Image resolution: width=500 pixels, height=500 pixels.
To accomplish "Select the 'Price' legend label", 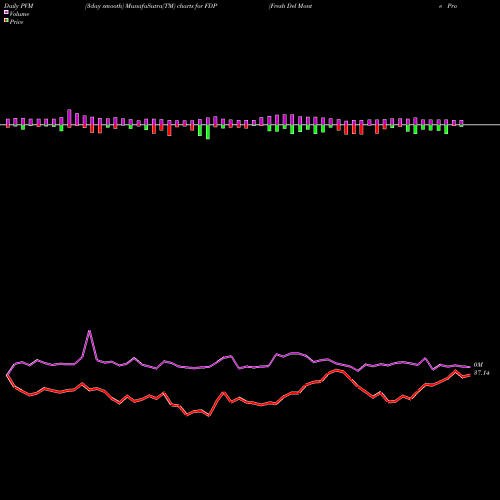I will (16, 22).
